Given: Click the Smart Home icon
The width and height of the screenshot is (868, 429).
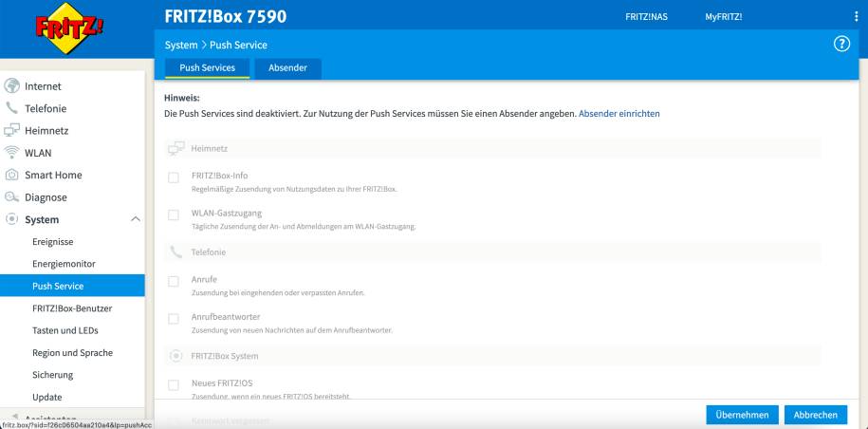Looking at the screenshot, I should (x=11, y=175).
